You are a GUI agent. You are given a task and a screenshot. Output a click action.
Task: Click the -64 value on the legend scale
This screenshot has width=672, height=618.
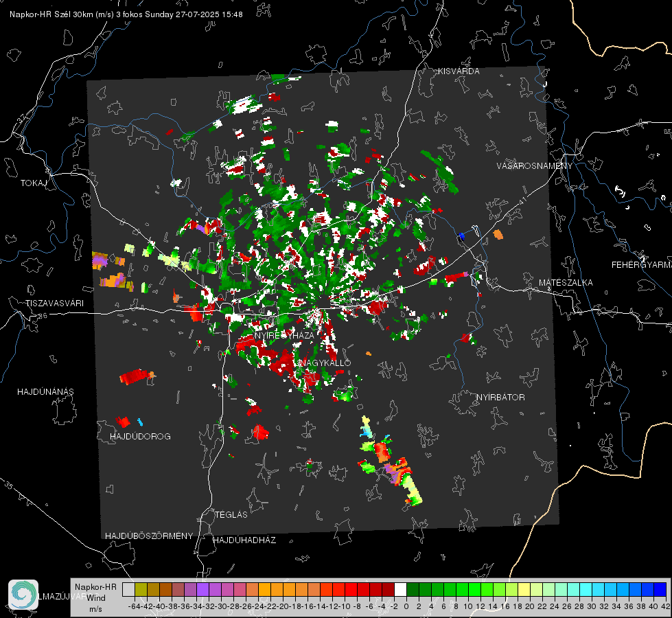[135, 606]
